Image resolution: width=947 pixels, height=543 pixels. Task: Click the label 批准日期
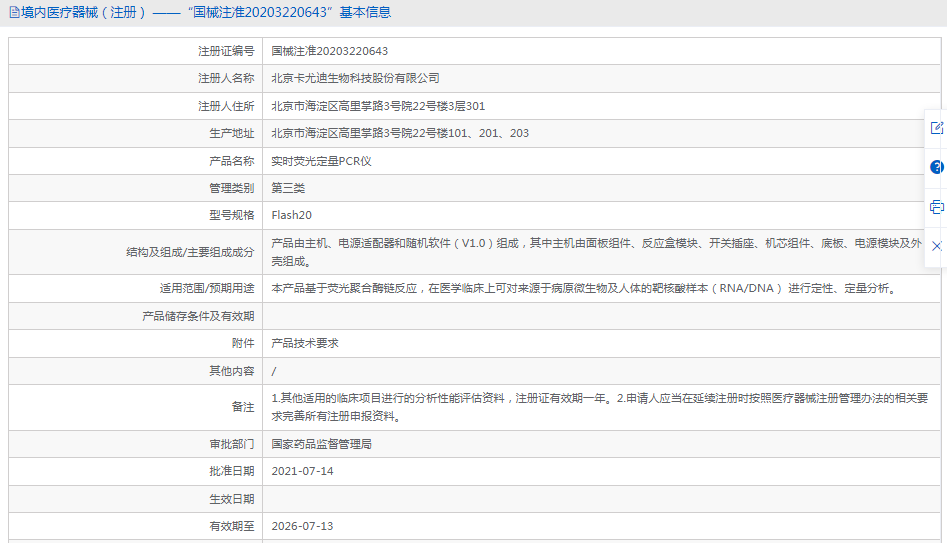pyautogui.click(x=232, y=472)
